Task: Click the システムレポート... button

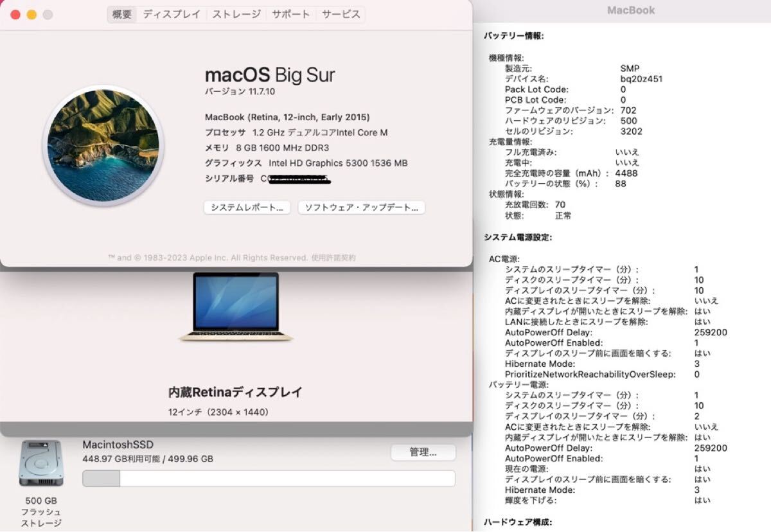Action: point(247,208)
